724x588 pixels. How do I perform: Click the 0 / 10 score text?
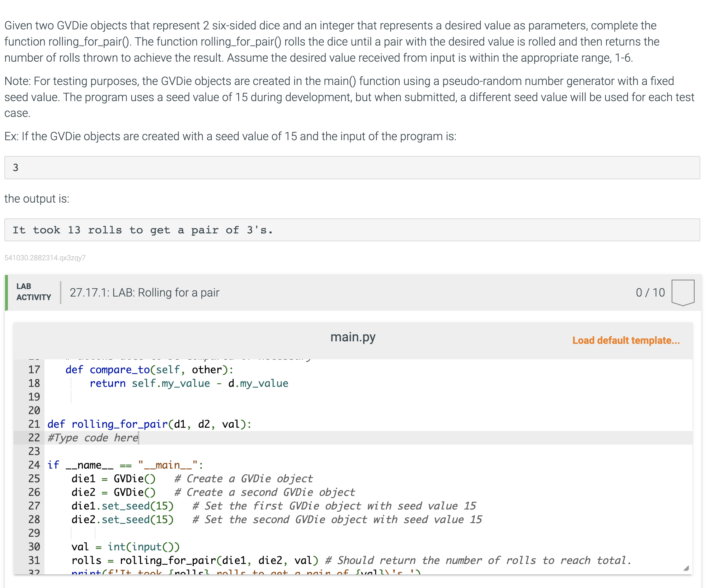tap(650, 293)
